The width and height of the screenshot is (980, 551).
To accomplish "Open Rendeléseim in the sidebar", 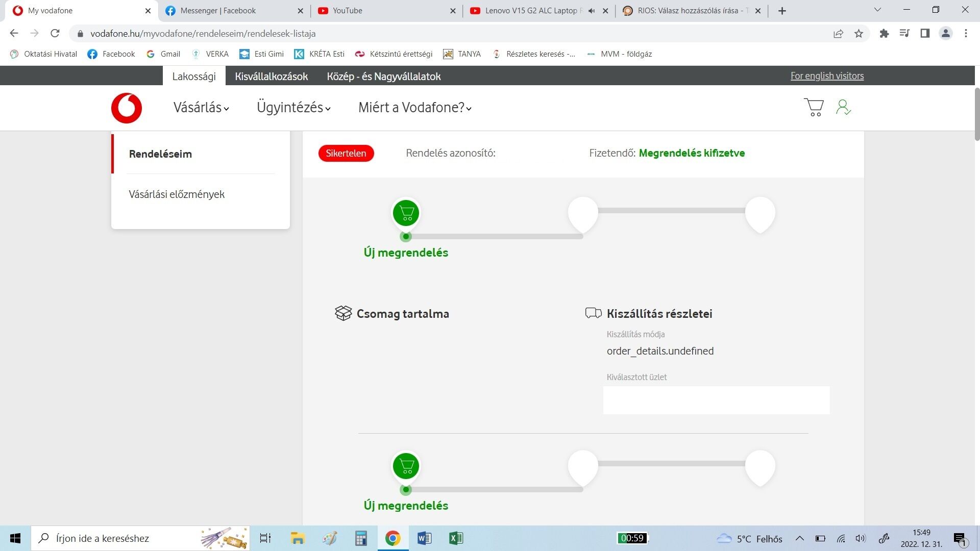I will 160,154.
